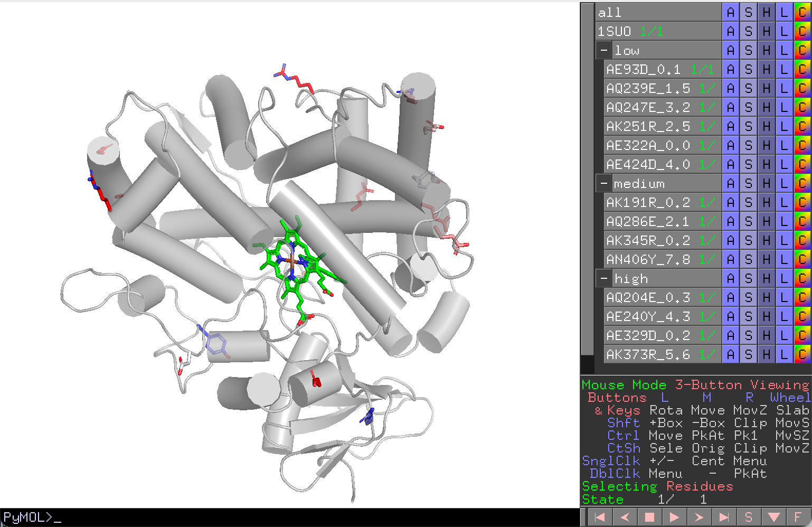The image size is (812, 527).
Task: Open Action menu for AQ247E_3.2 row
Action: pos(731,107)
